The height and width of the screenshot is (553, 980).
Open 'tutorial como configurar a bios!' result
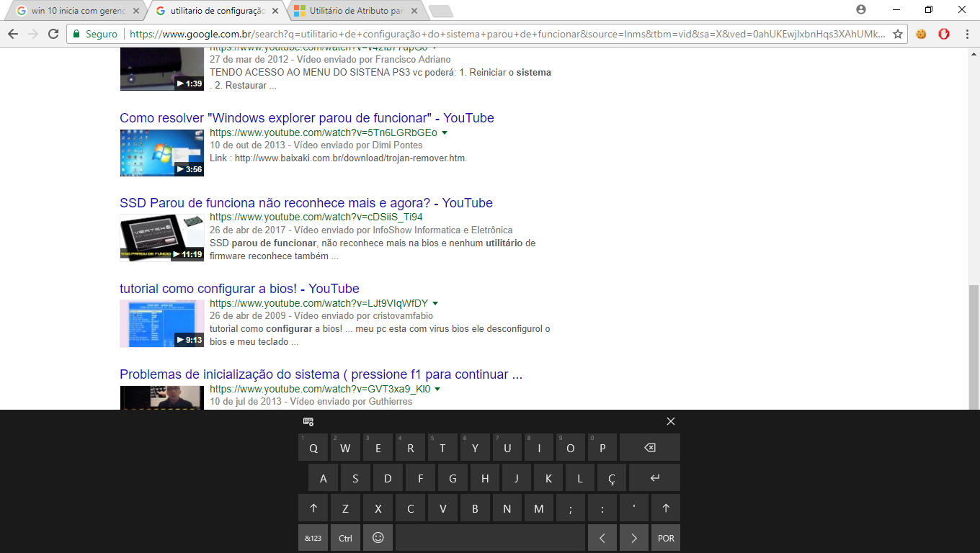[239, 289]
